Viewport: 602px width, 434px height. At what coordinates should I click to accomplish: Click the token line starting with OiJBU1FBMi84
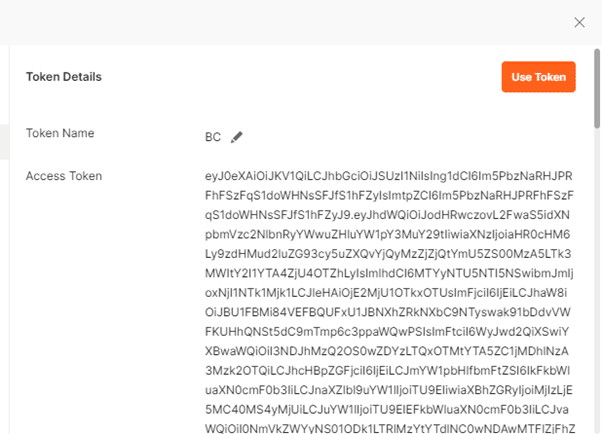tap(388, 312)
